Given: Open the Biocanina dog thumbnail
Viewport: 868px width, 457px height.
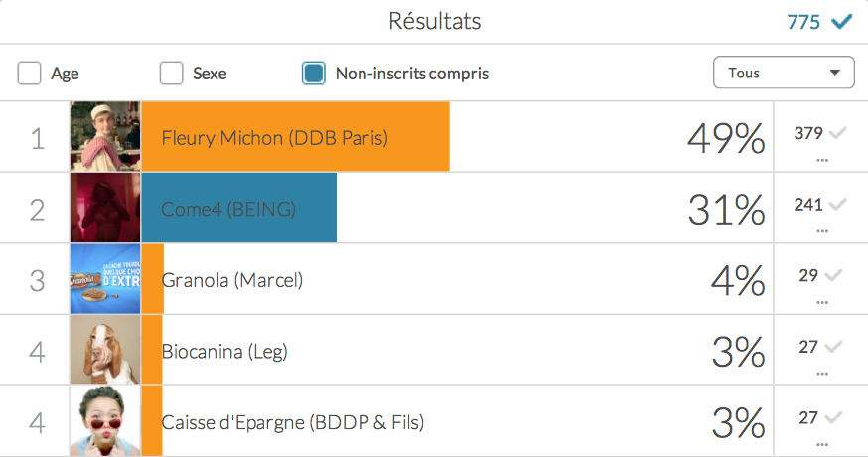Looking at the screenshot, I should pyautogui.click(x=105, y=350).
